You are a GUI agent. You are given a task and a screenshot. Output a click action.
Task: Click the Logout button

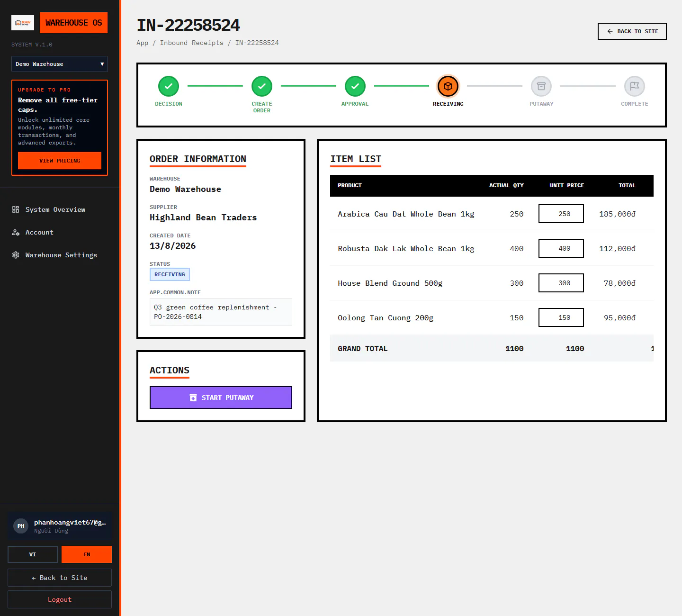[x=60, y=599]
